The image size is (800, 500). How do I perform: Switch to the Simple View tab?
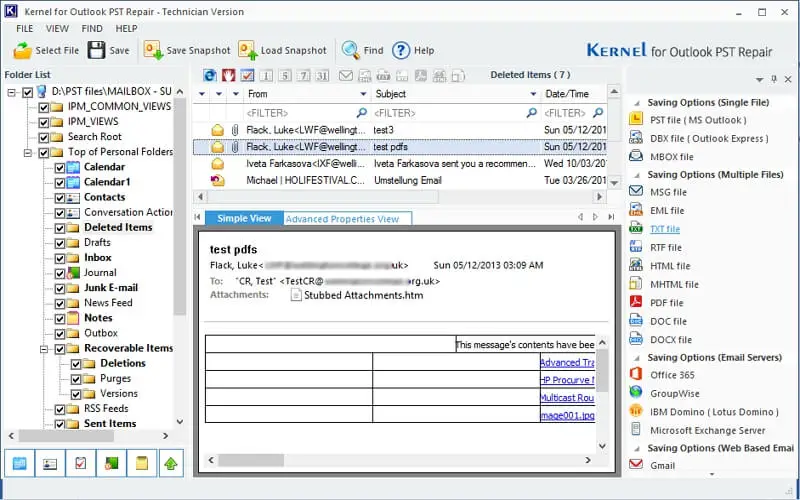(x=244, y=218)
